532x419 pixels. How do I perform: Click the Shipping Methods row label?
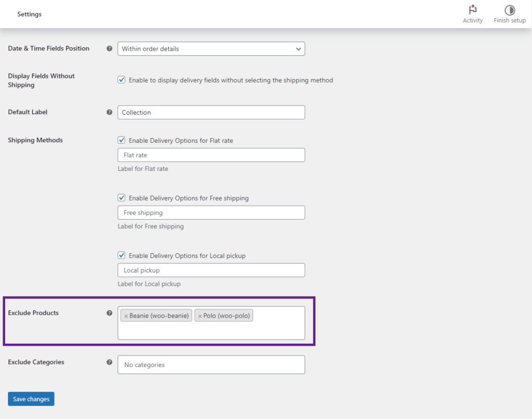[x=35, y=140]
